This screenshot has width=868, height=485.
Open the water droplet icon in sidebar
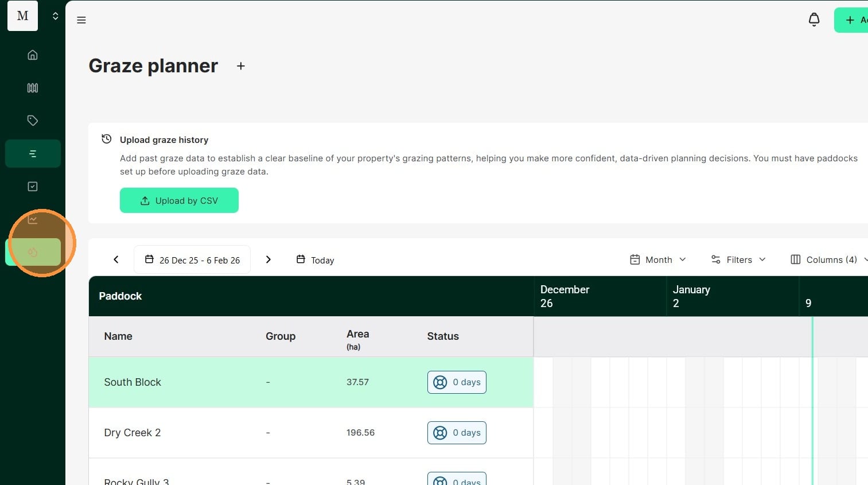click(33, 252)
